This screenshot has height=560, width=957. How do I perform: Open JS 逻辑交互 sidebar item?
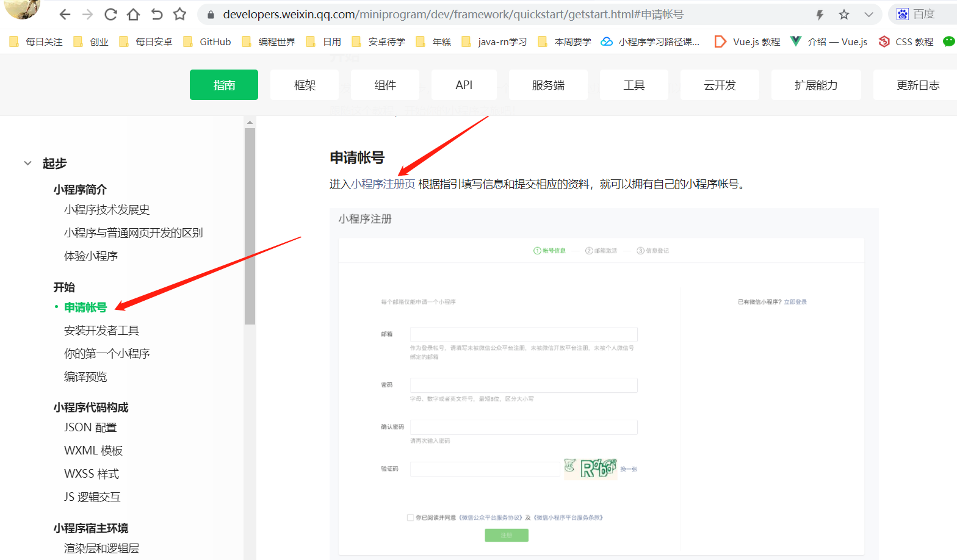pos(92,497)
